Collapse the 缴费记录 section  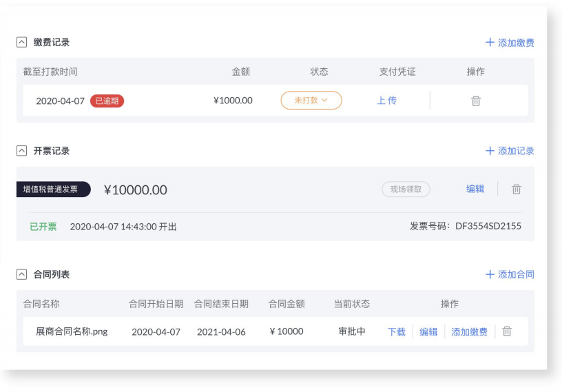21,42
